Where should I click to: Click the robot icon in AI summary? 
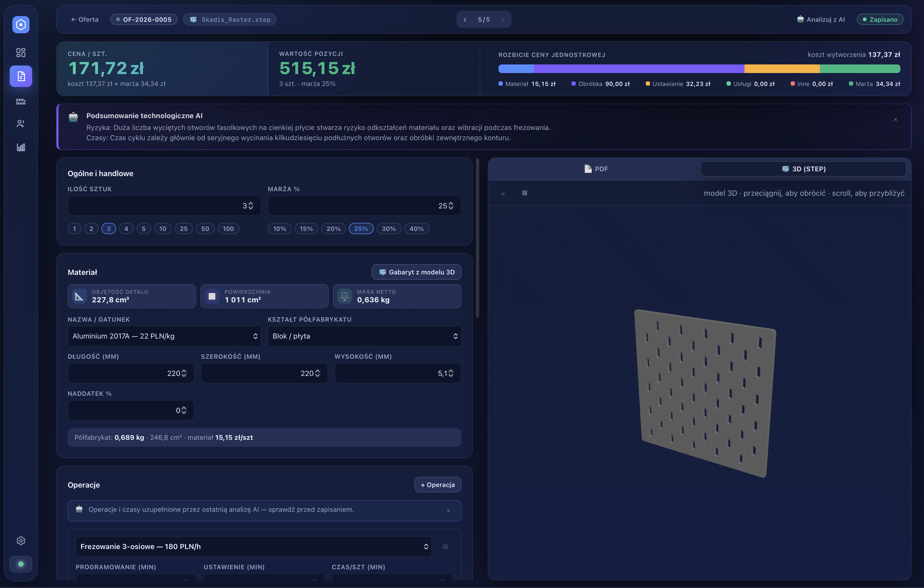click(x=73, y=117)
